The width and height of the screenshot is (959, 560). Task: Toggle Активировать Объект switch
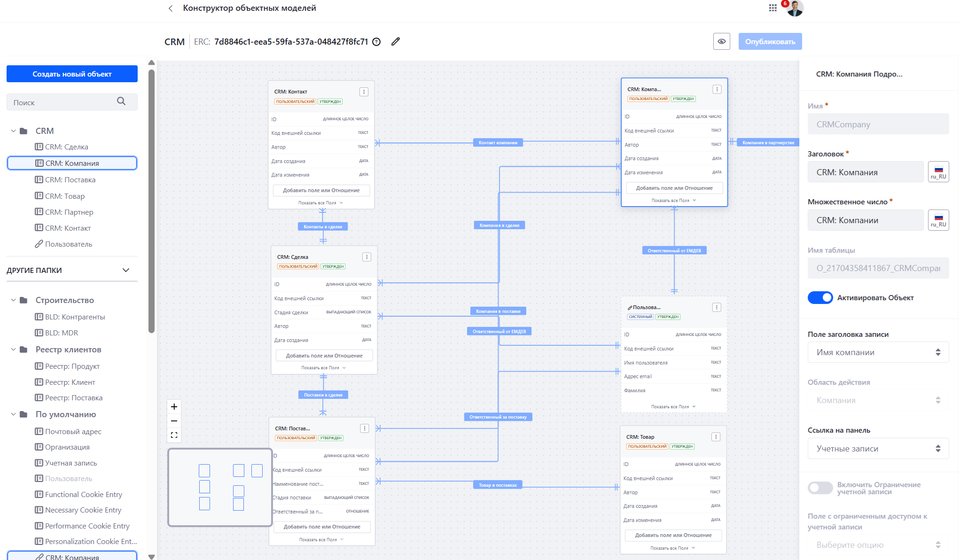tap(820, 297)
